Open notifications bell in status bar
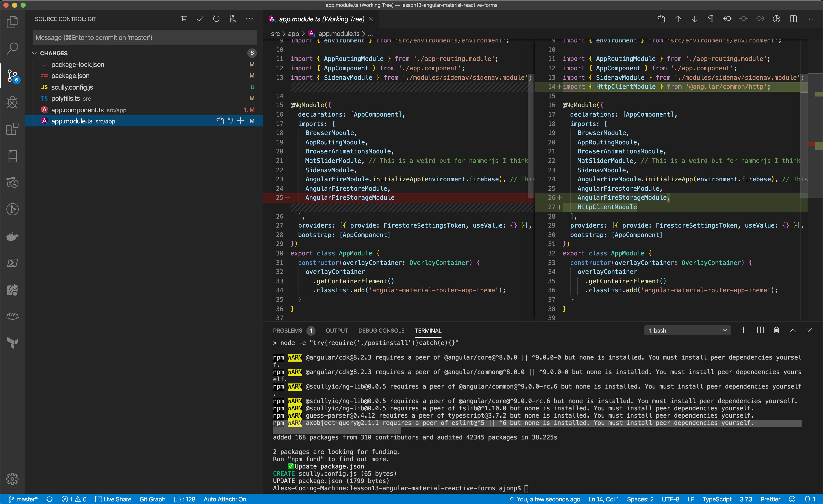 [x=810, y=499]
